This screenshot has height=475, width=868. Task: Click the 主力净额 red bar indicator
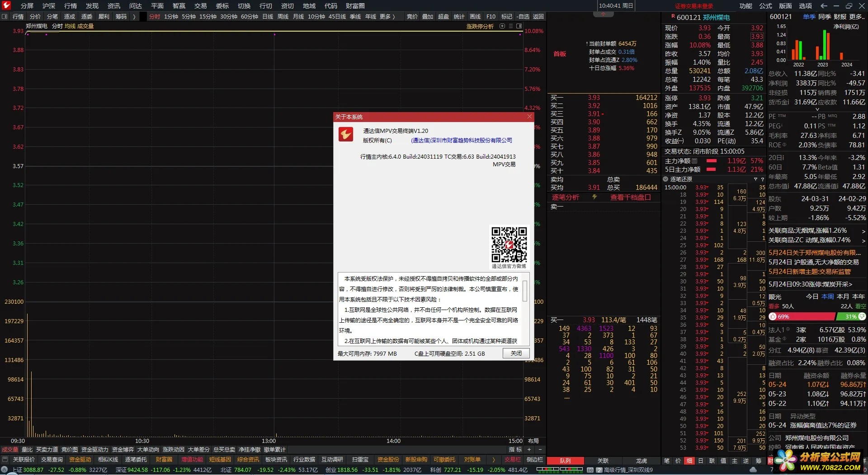(x=711, y=161)
